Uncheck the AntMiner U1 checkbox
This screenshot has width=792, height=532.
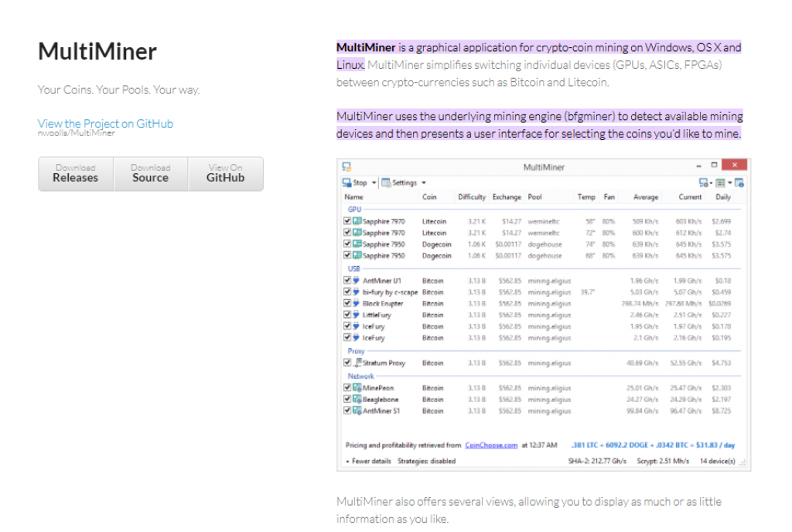(x=347, y=280)
